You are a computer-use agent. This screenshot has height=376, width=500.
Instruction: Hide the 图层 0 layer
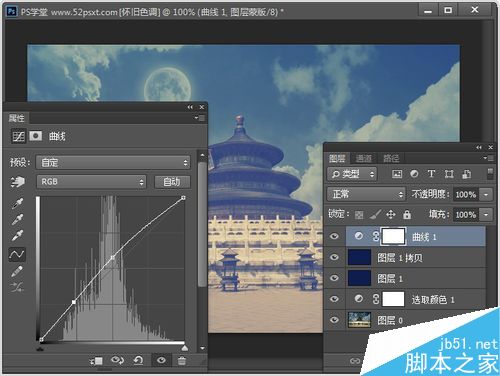334,320
